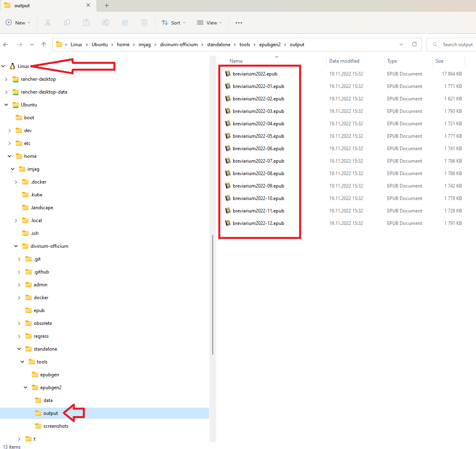Screen dimensions: 476x449
Task: Click the Paste clipboard icon
Action: point(86,23)
